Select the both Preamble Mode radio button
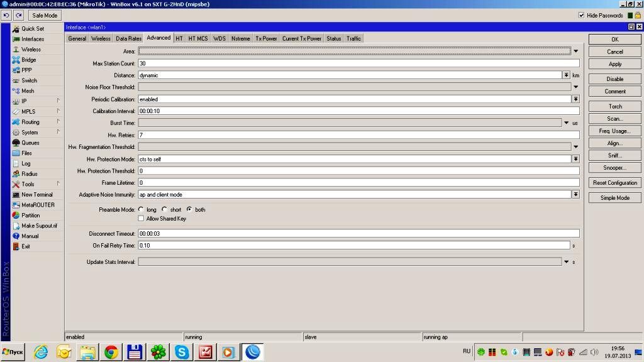This screenshot has width=644, height=362. coord(189,209)
